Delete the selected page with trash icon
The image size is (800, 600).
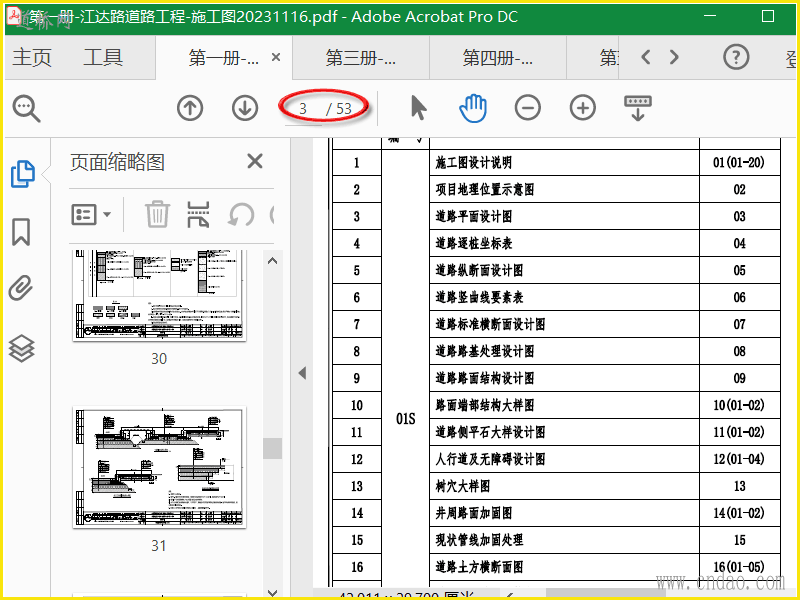pos(157,214)
